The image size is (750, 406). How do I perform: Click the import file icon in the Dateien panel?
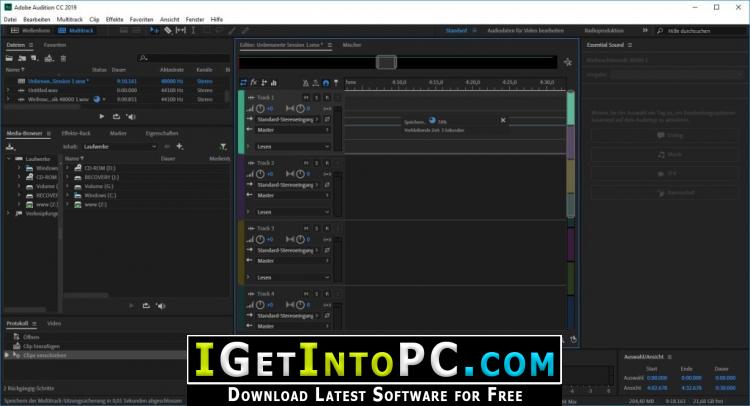(x=22, y=58)
